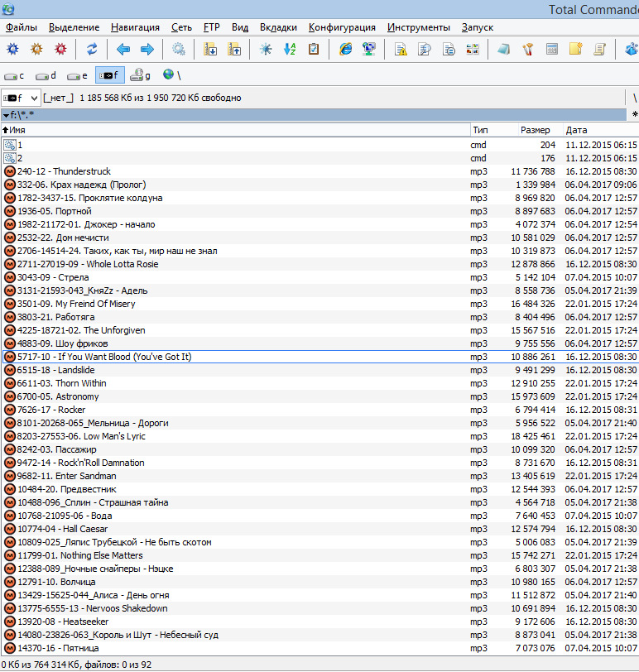
Task: Open the Internet Explorer toolbar icon
Action: tap(345, 50)
